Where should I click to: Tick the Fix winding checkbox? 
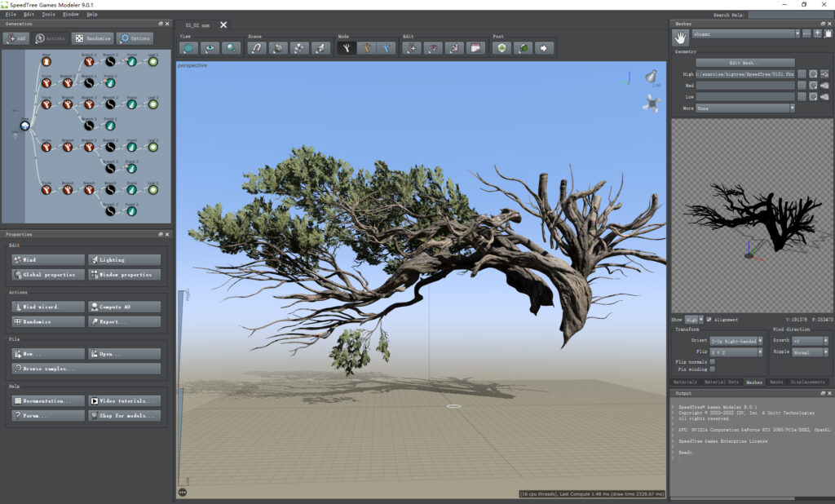click(x=712, y=369)
